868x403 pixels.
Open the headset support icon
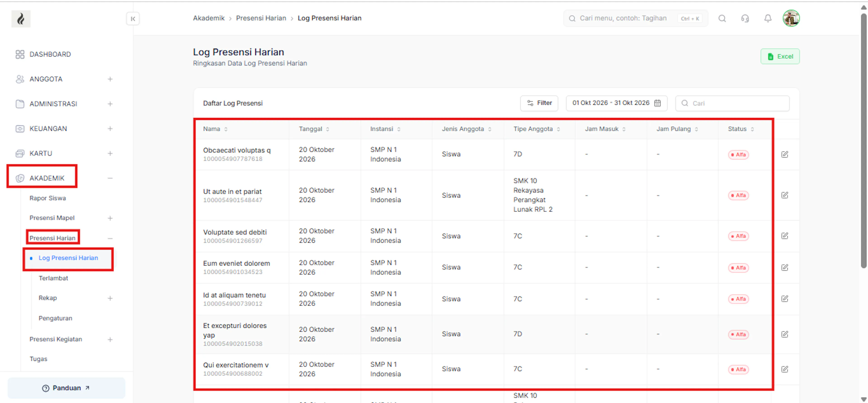tap(745, 18)
